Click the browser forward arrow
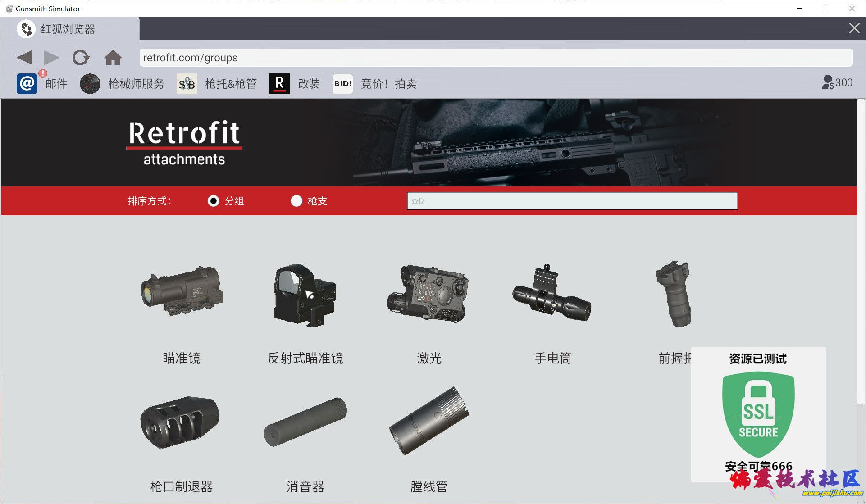This screenshot has height=504, width=866. click(x=51, y=58)
